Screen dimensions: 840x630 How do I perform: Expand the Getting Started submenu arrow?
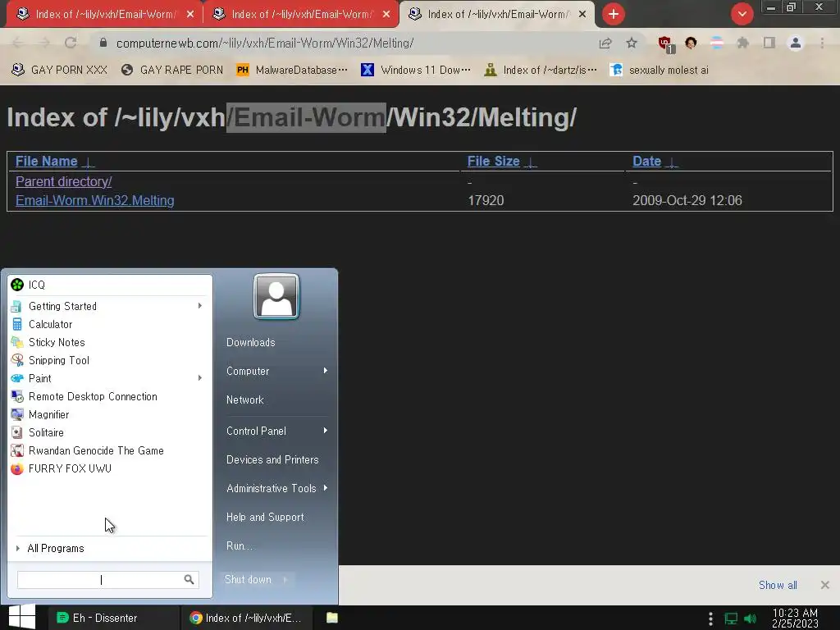coord(200,306)
